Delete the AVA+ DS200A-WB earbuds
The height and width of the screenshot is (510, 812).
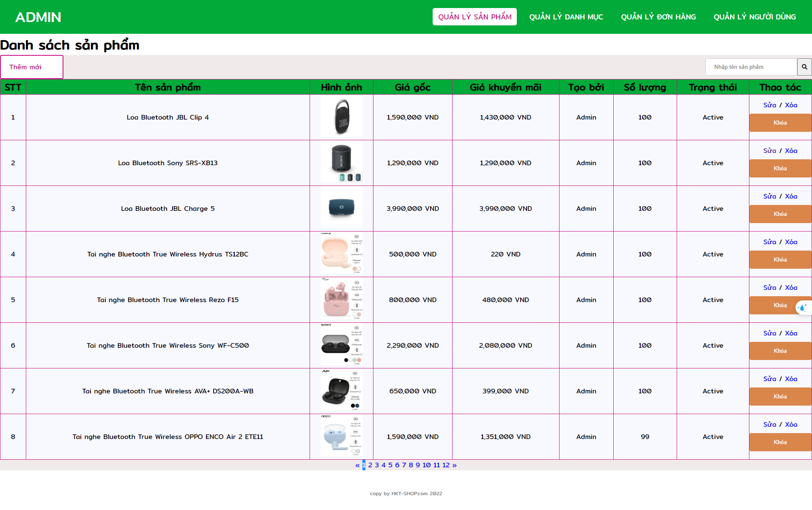pos(791,379)
